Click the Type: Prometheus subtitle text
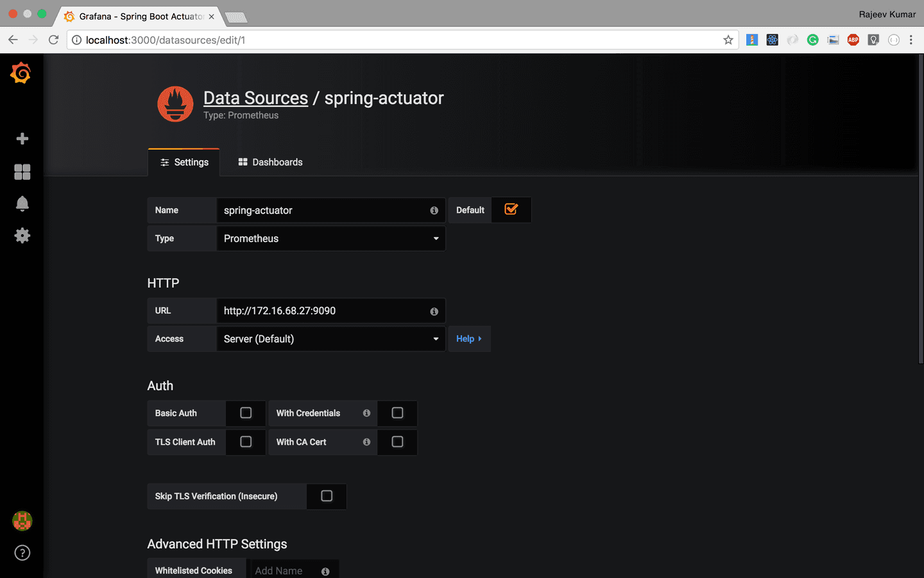 pyautogui.click(x=241, y=116)
